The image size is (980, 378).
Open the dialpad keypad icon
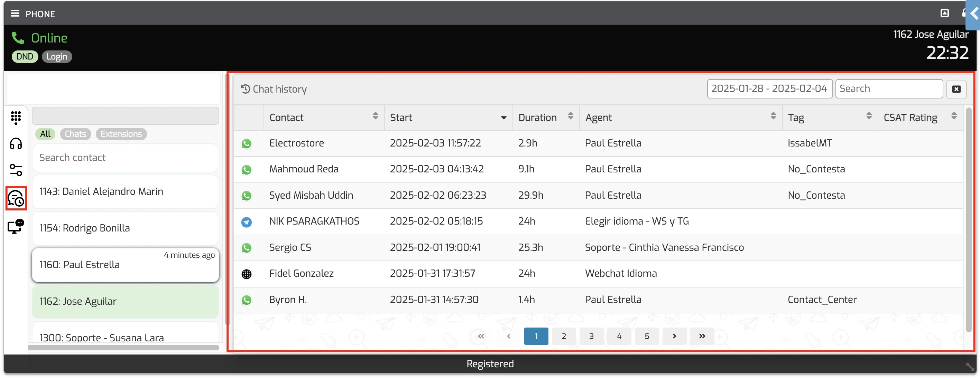pyautogui.click(x=16, y=117)
